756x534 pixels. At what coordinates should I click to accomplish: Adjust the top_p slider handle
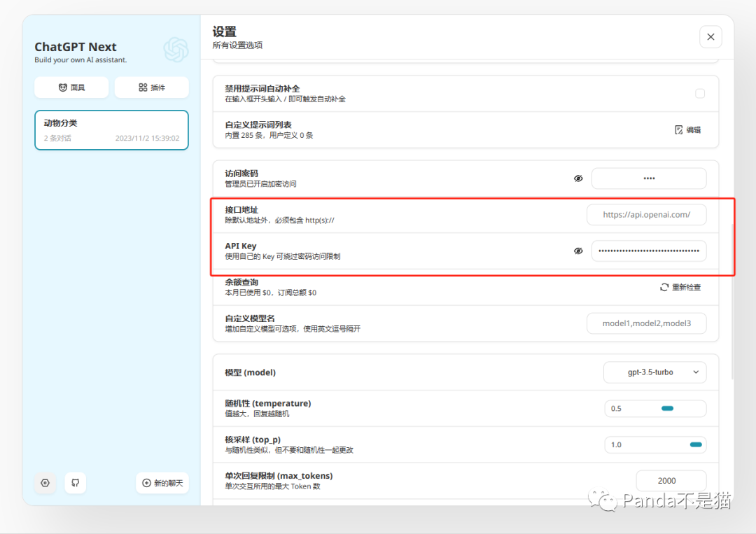(x=696, y=444)
